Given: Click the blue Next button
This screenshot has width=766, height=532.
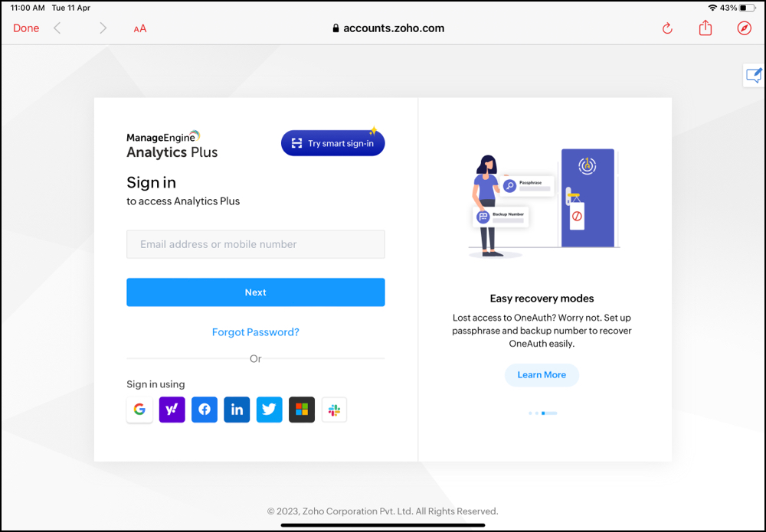Looking at the screenshot, I should 256,292.
